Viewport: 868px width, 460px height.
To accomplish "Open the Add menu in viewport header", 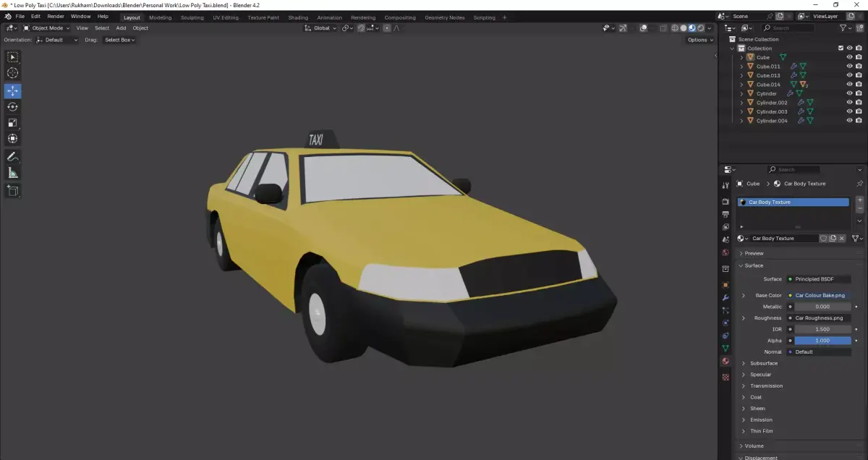I will click(121, 28).
